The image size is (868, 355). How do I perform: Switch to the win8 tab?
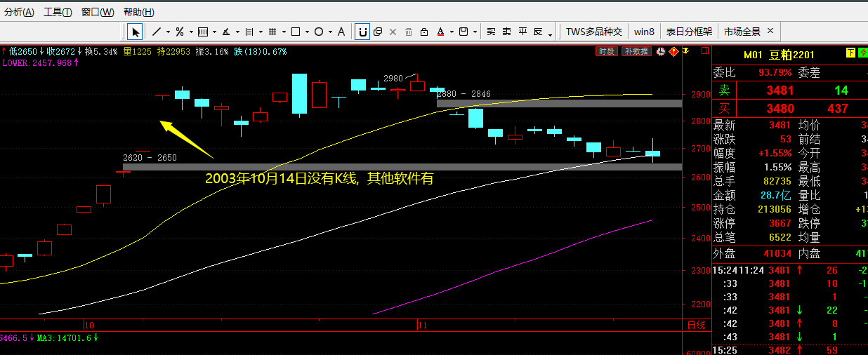click(x=644, y=32)
